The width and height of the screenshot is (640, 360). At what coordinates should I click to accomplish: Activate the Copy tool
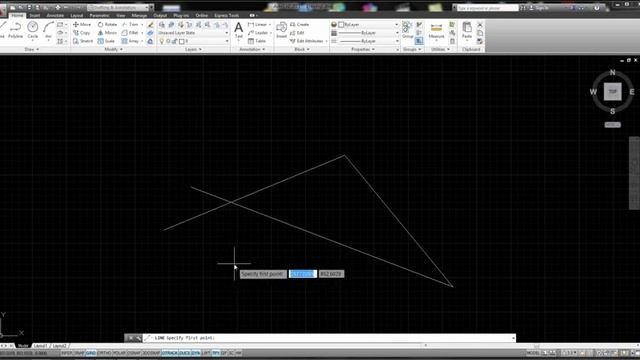tap(82, 33)
